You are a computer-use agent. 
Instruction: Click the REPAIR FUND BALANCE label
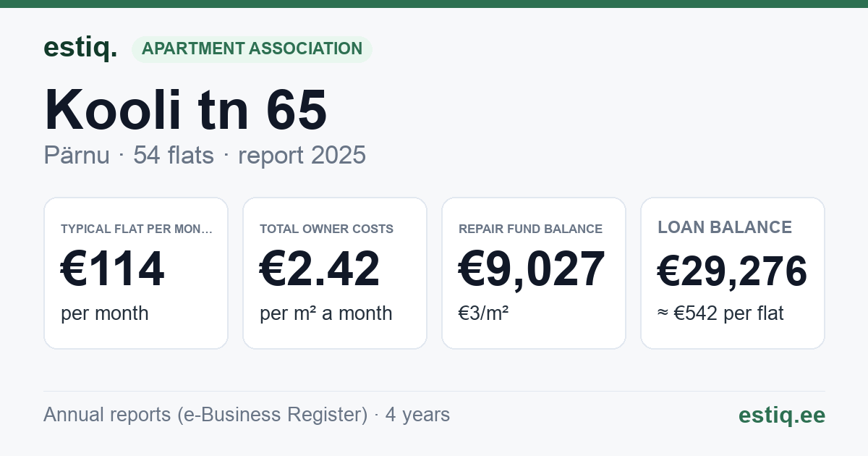[x=530, y=229]
